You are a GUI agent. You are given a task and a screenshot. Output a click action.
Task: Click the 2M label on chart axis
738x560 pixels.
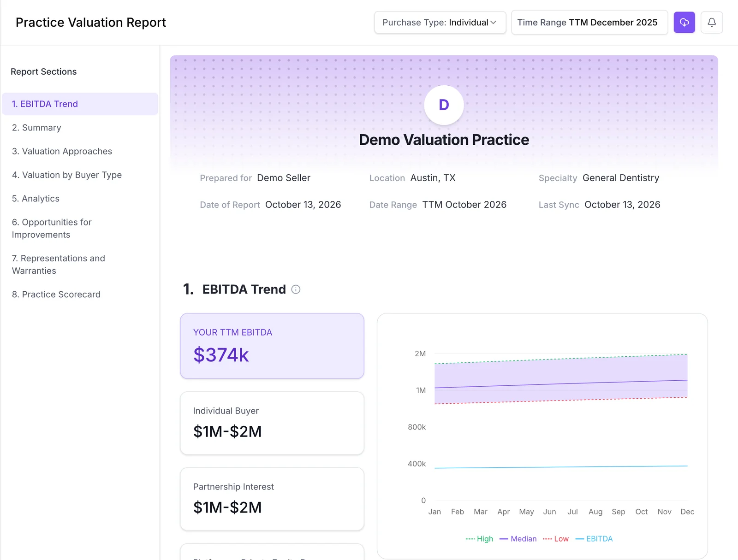420,354
